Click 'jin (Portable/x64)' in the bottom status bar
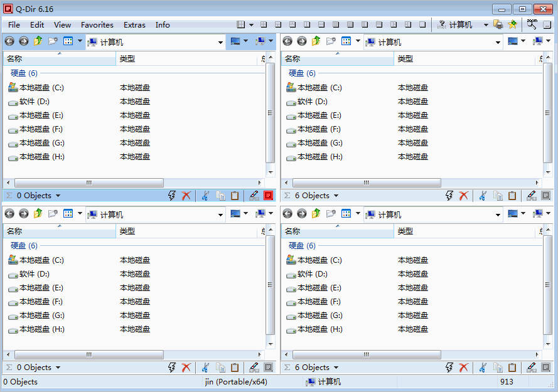The width and height of the screenshot is (558, 392). click(x=236, y=382)
